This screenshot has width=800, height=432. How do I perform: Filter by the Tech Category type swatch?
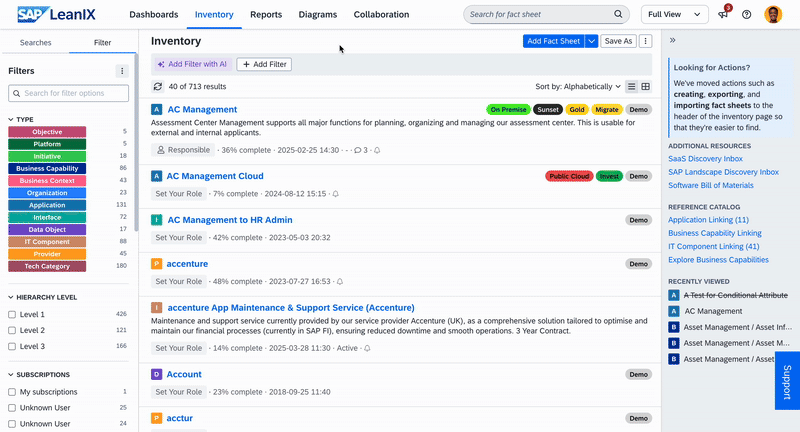coord(47,267)
